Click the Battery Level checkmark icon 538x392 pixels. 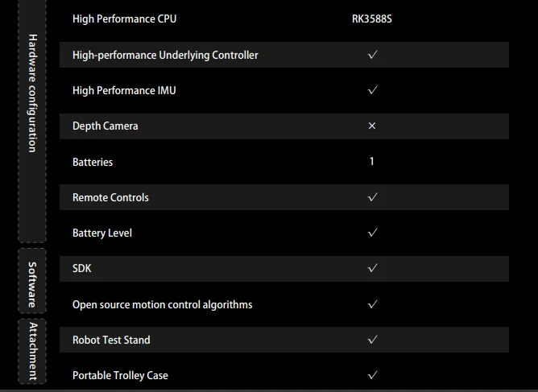click(372, 233)
